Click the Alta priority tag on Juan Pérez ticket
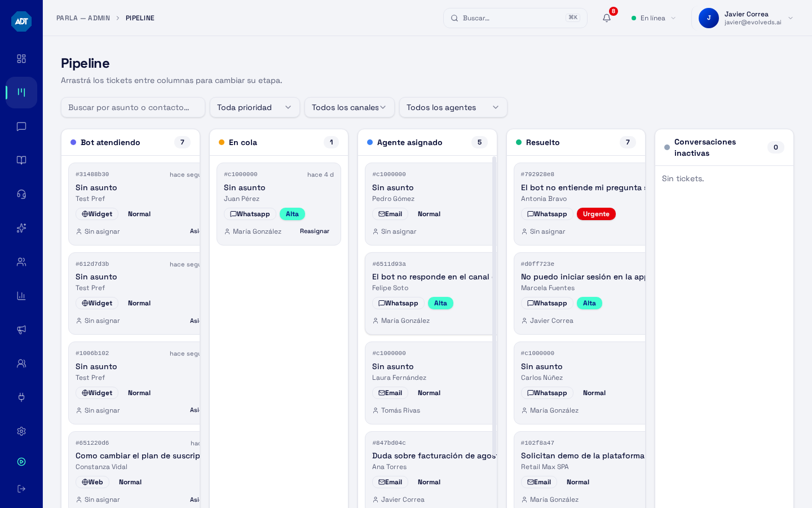Image resolution: width=812 pixels, height=508 pixels. (x=292, y=214)
